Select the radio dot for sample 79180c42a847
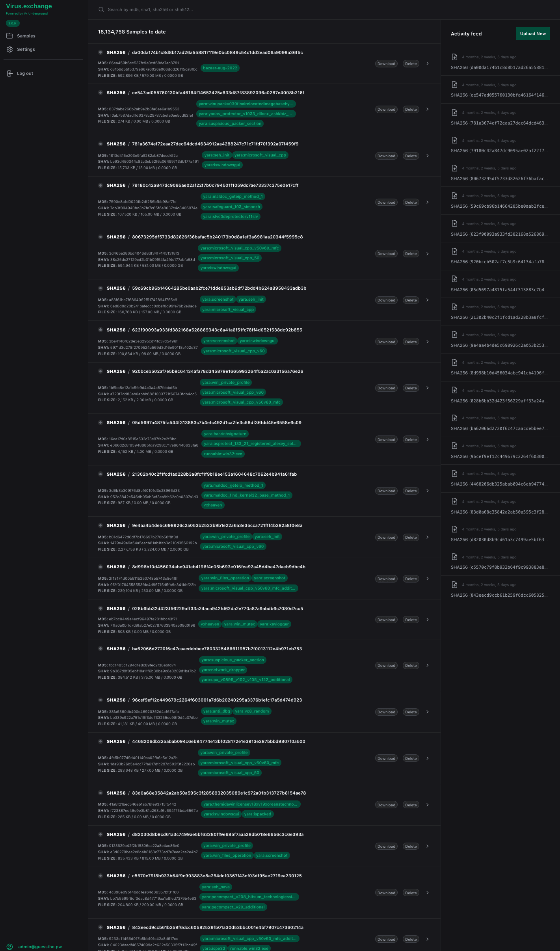The image size is (560, 951). click(x=100, y=185)
